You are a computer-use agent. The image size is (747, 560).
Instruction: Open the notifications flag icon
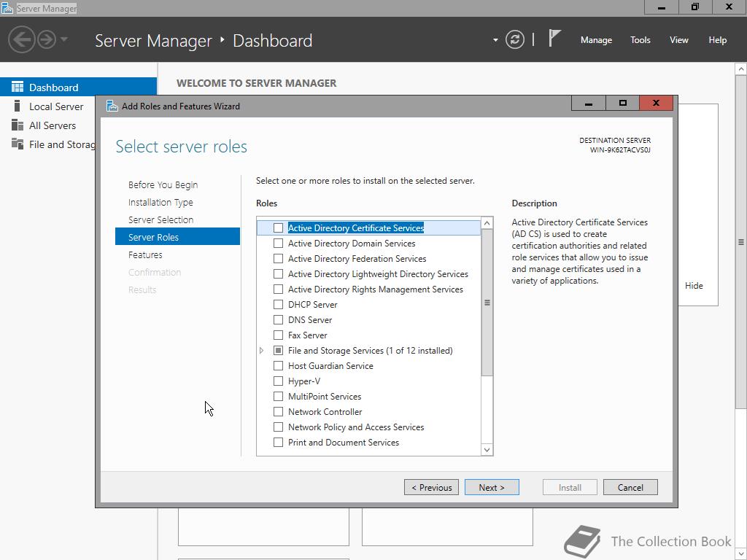pos(554,38)
